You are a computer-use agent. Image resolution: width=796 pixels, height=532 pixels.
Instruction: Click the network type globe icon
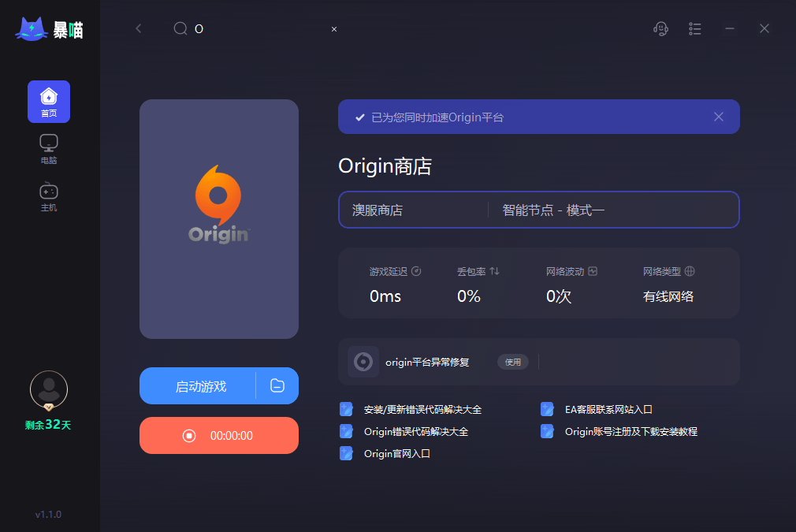[690, 271]
